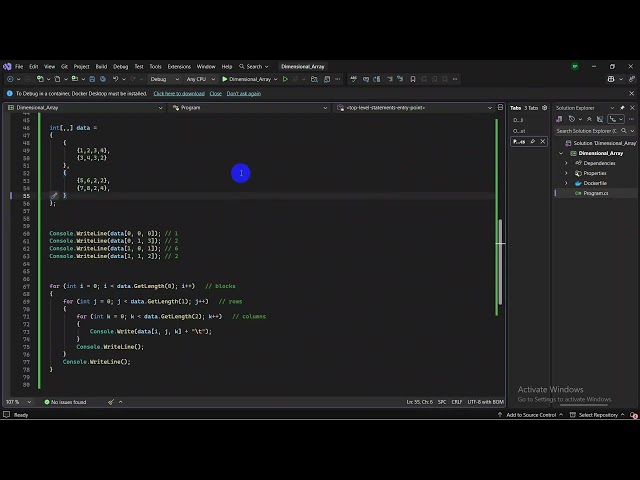The height and width of the screenshot is (480, 640).
Task: Click Add to Source Control in status bar
Action: [x=531, y=415]
